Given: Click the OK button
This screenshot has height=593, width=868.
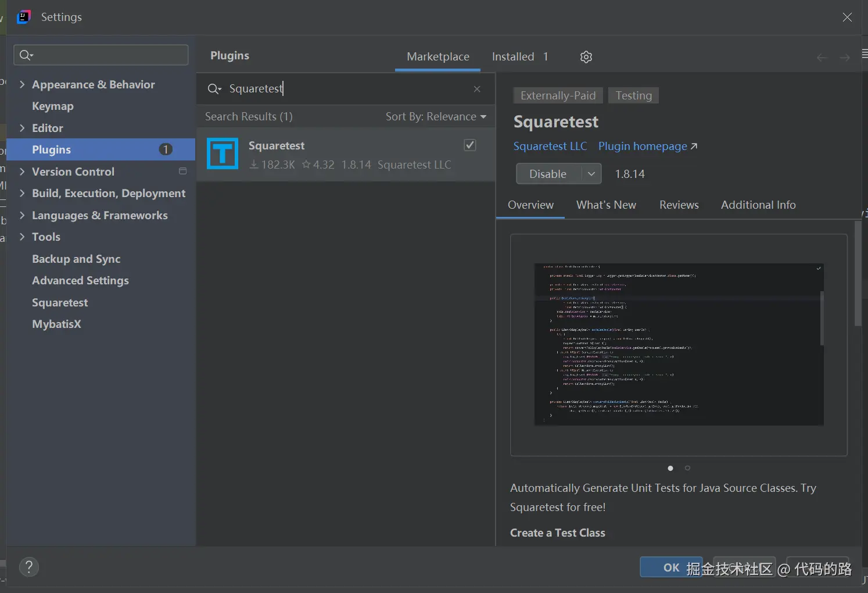Looking at the screenshot, I should [671, 567].
